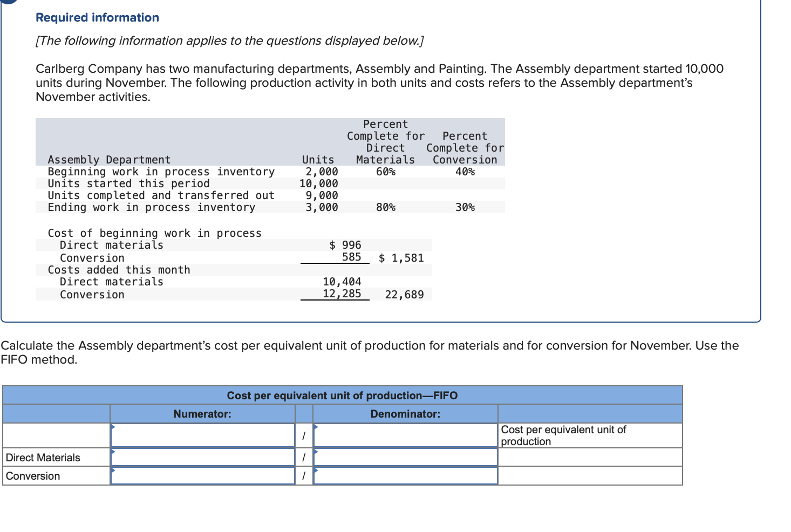791x532 pixels.
Task: Click the Direct Materials cost per unit cell
Action: click(590, 458)
